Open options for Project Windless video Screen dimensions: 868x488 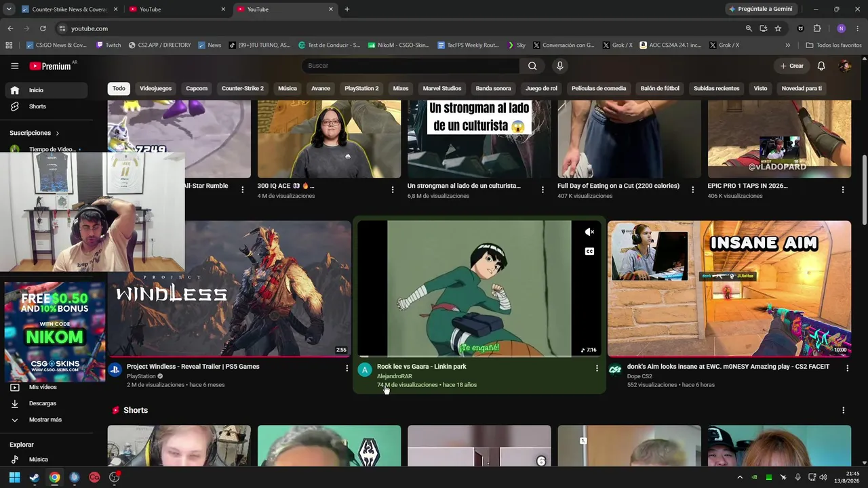click(347, 368)
